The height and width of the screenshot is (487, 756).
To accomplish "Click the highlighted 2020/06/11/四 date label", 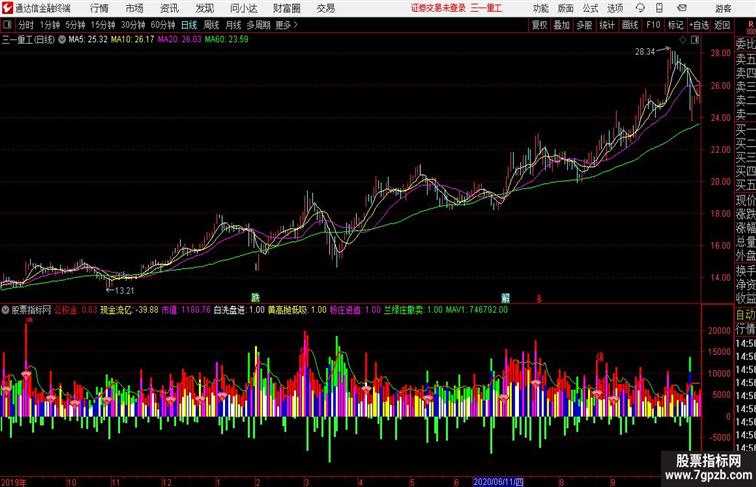I will coord(498,482).
